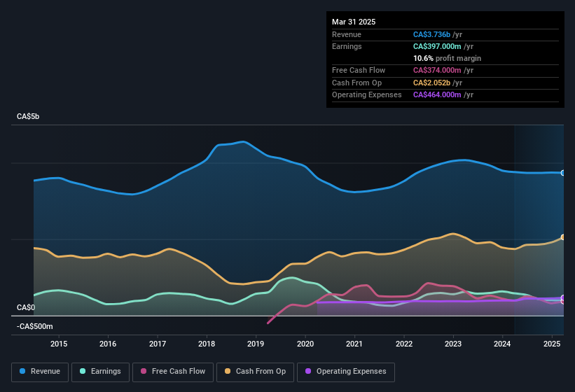The height and width of the screenshot is (392, 575).
Task: Toggle the Revenue legend button
Action: click(40, 372)
